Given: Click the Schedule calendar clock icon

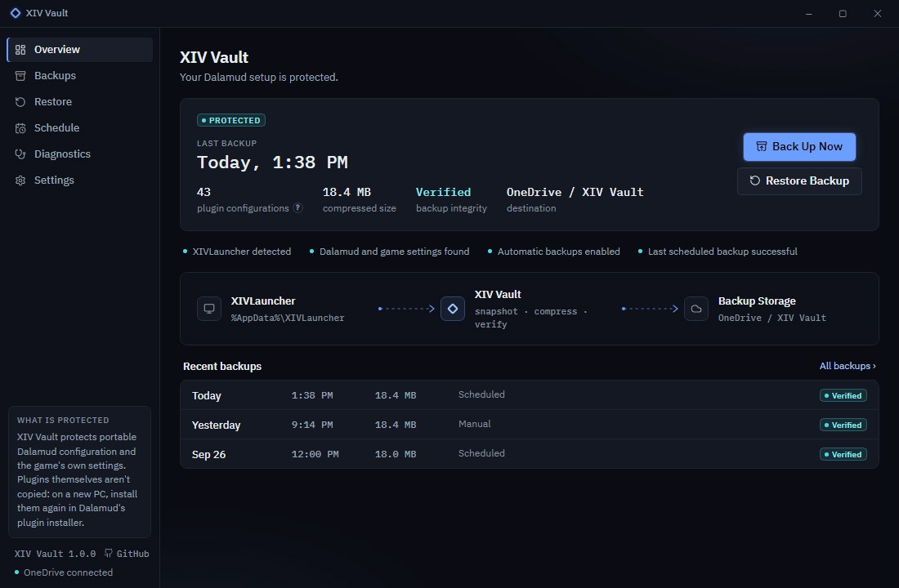Looking at the screenshot, I should 20,128.
